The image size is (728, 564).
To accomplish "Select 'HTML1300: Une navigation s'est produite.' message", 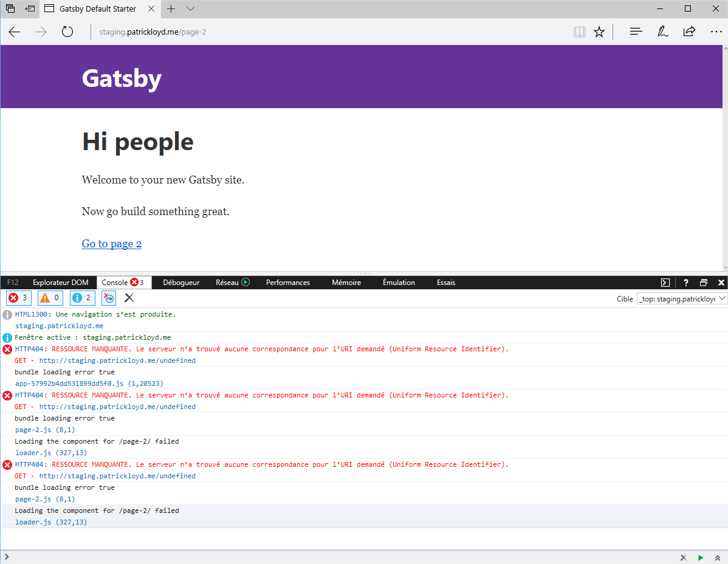I will click(x=95, y=314).
